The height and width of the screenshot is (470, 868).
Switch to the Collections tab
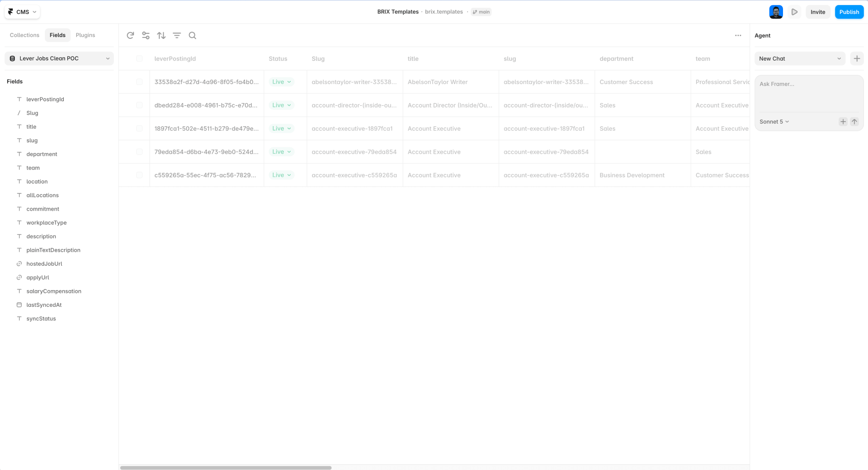tap(24, 35)
